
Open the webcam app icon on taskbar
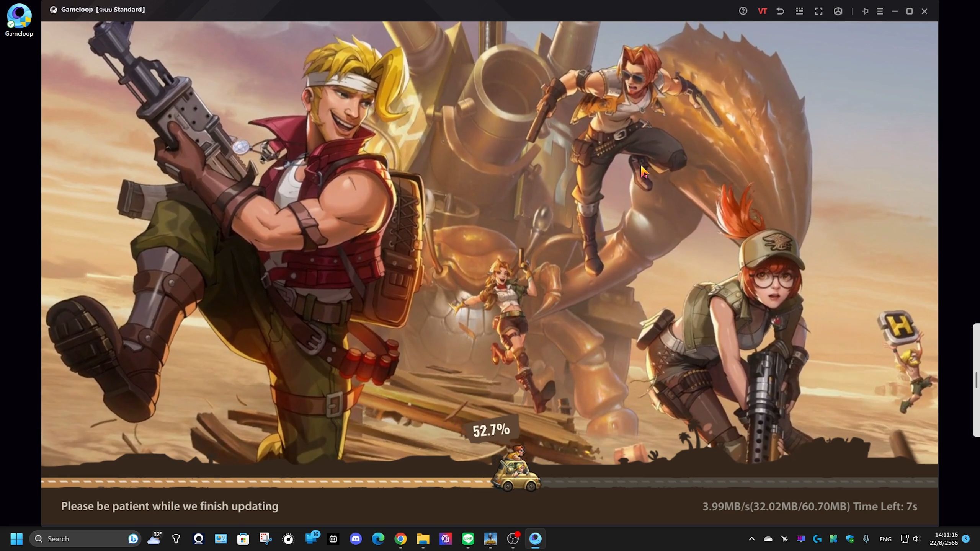[198, 539]
